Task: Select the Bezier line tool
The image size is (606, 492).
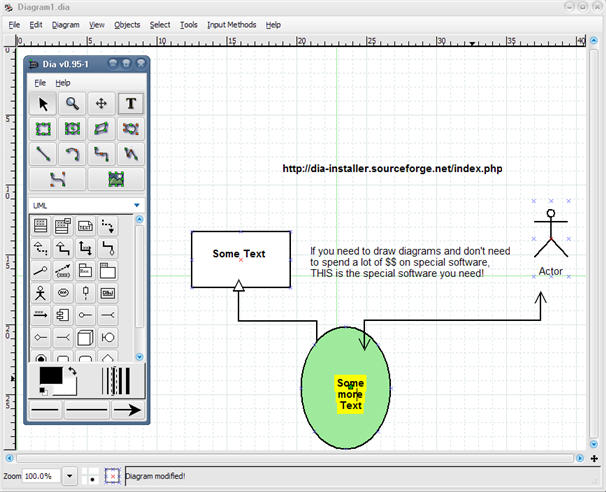Action: pos(58,179)
